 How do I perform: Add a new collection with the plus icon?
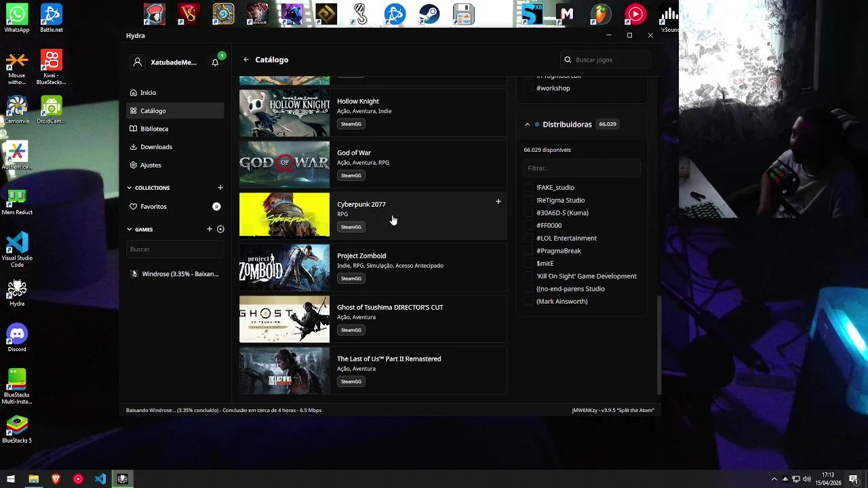pos(220,188)
